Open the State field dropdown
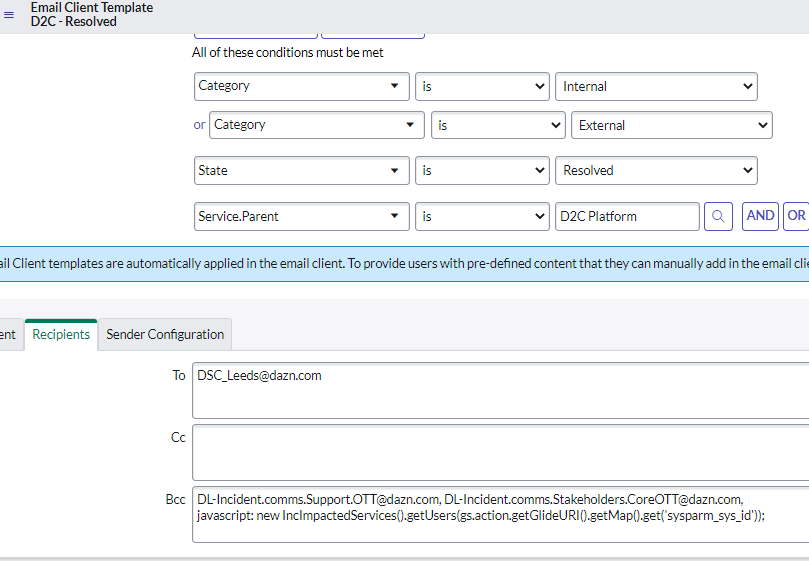Viewport: 809px width, 561px height. click(302, 170)
